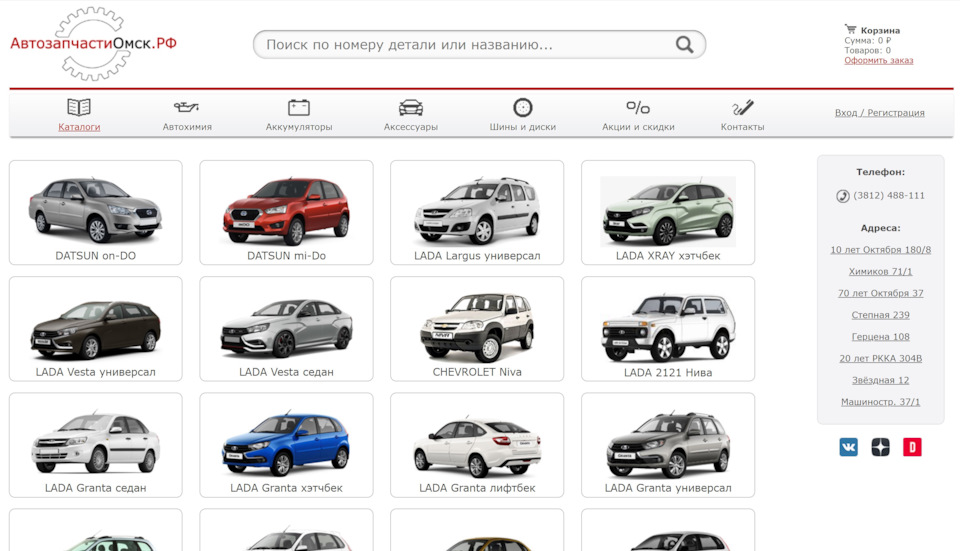Select the Аксессуары menu label
Screen dimensions: 960x551
411,127
